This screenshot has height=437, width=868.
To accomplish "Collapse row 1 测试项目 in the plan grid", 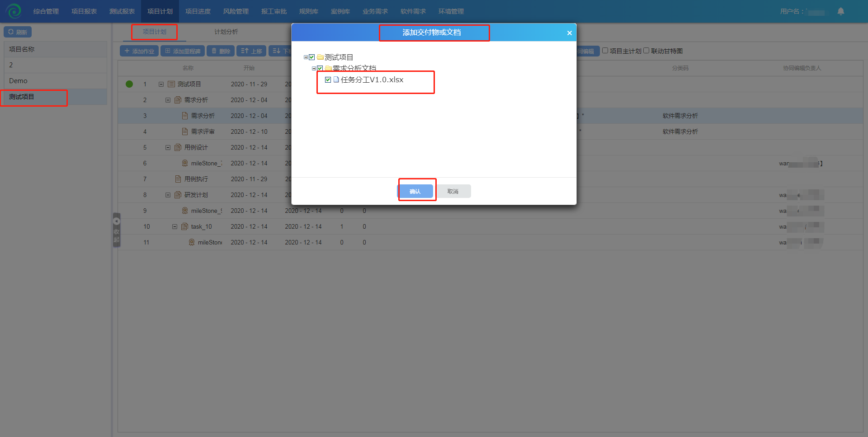I will tap(161, 84).
